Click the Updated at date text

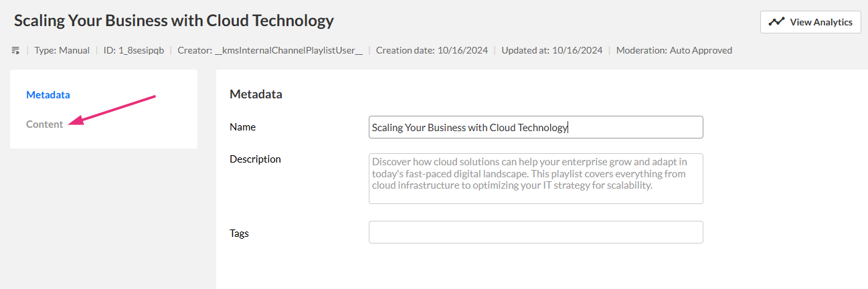click(551, 50)
